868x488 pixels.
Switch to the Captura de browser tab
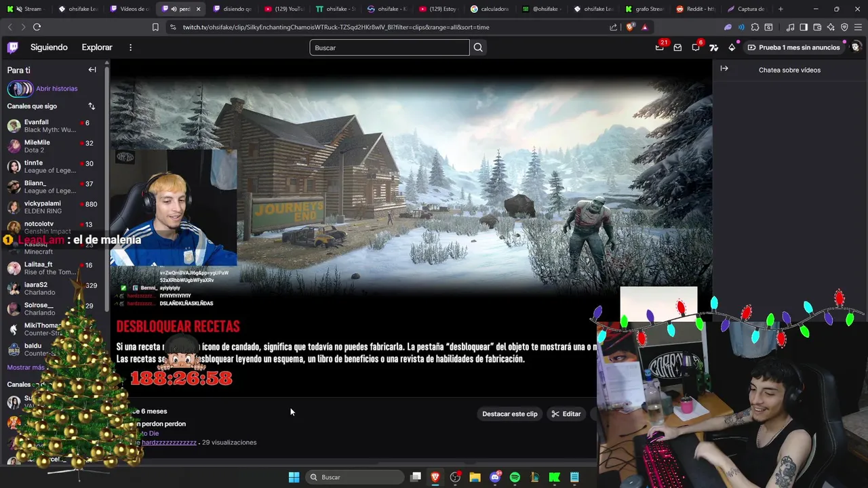coord(746,9)
